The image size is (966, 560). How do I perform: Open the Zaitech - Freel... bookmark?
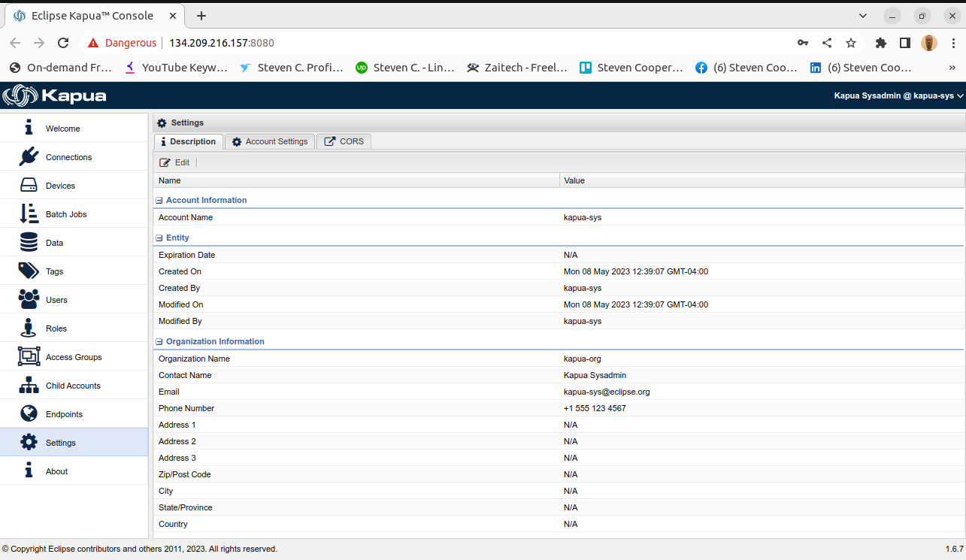click(x=517, y=68)
